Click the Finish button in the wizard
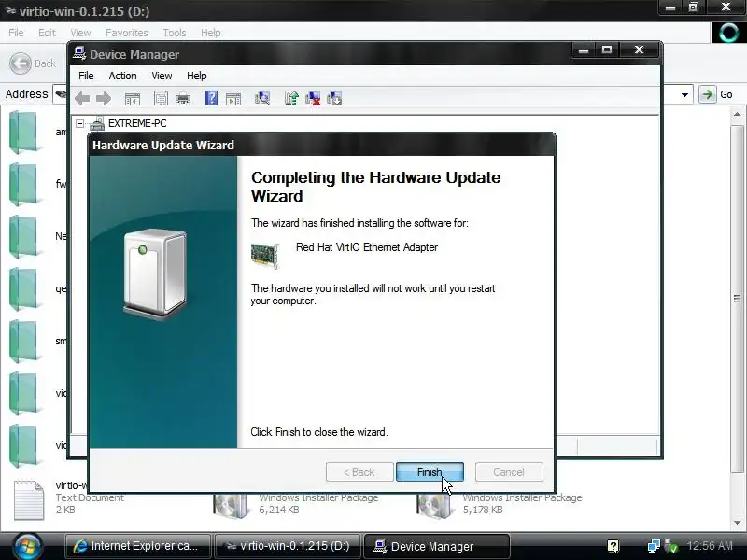This screenshot has height=560, width=747. pyautogui.click(x=430, y=472)
